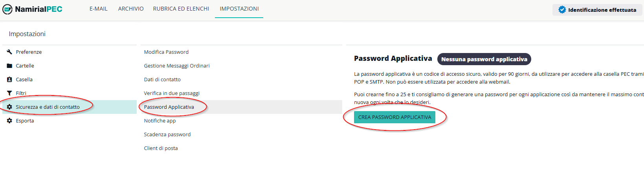Screen dimensions: 644x181
Task: Click the Esporta gear icon
Action: [x=9, y=121]
